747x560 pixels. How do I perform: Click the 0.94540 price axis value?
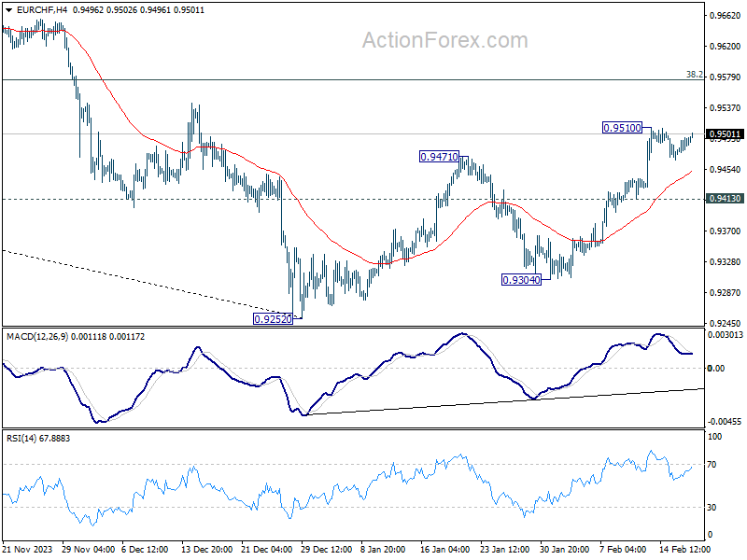pyautogui.click(x=726, y=170)
